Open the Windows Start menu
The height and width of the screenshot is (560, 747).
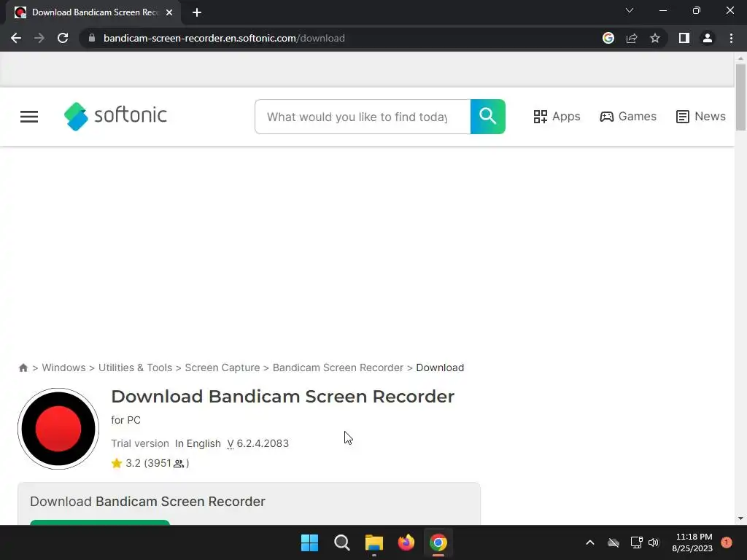(x=309, y=542)
